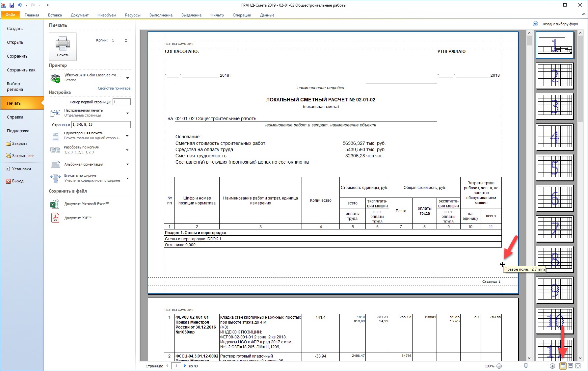The width and height of the screenshot is (588, 371).
Task: Click Назад к выбору форм back arrow
Action: [x=535, y=24]
